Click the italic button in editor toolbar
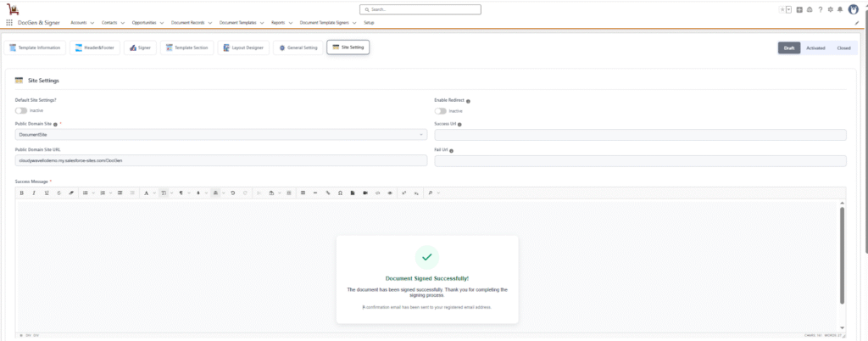The height and width of the screenshot is (341, 868). pyautogui.click(x=34, y=193)
